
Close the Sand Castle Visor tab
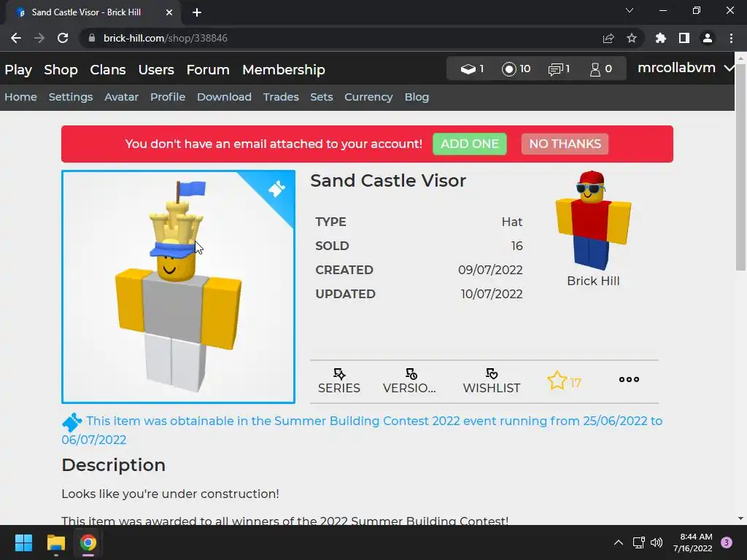169,12
